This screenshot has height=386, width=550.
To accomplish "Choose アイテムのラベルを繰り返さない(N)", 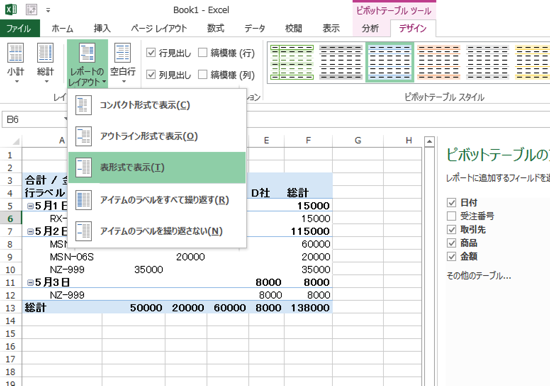I will (x=157, y=231).
